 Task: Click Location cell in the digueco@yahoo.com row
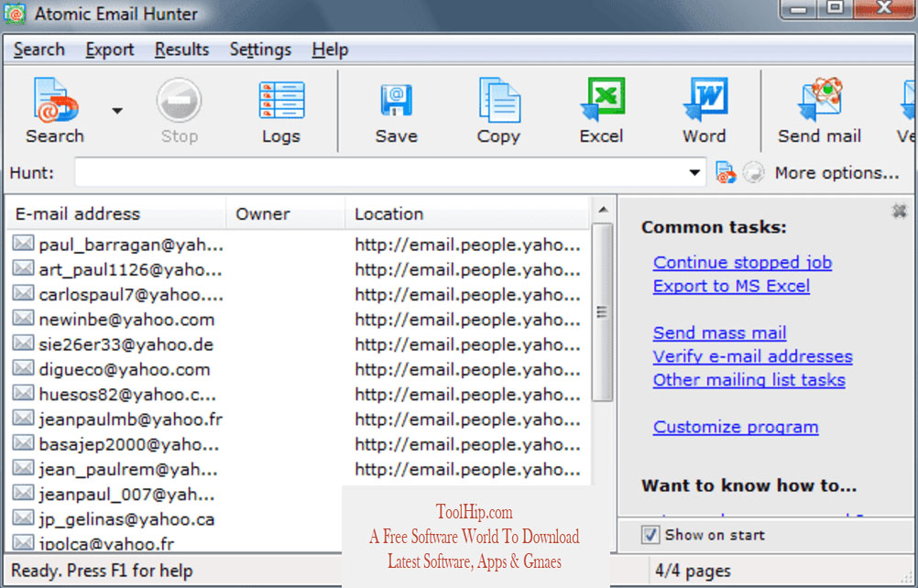(x=468, y=370)
